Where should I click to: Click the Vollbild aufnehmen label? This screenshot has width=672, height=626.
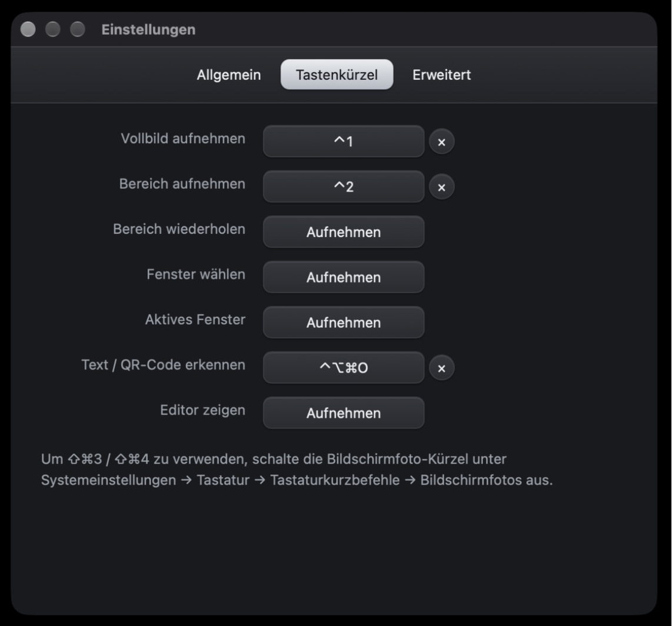(x=183, y=138)
